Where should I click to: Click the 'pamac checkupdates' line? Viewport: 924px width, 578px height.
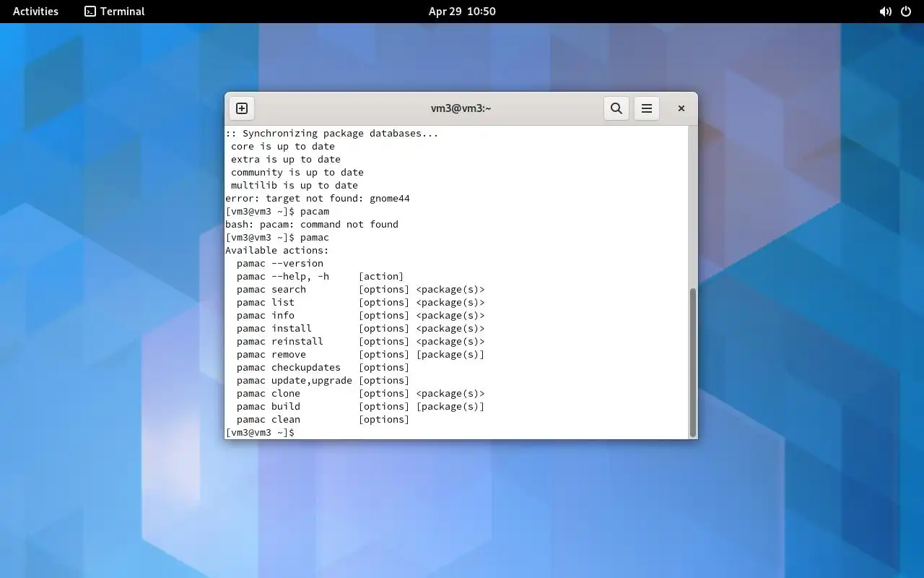[323, 368]
